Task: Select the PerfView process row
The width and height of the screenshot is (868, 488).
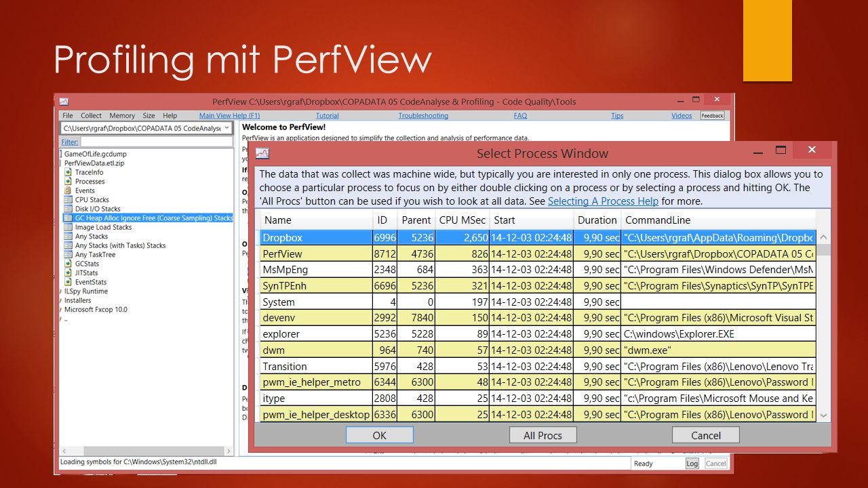Action: 538,253
